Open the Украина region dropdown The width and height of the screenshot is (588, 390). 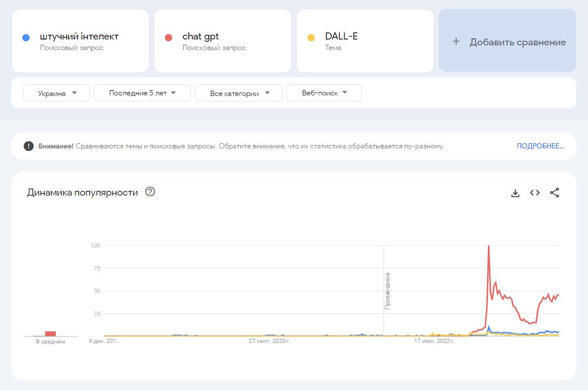(x=56, y=92)
